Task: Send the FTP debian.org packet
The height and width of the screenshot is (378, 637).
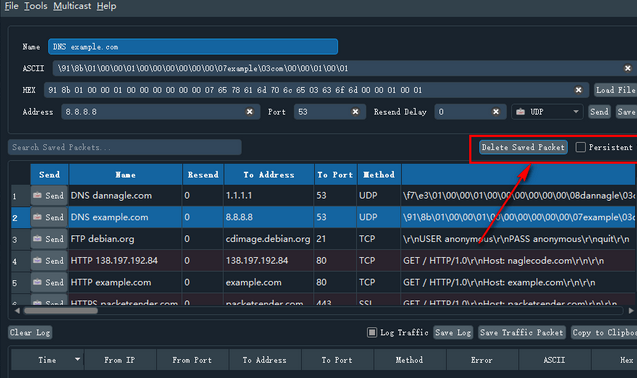Action: click(x=49, y=239)
